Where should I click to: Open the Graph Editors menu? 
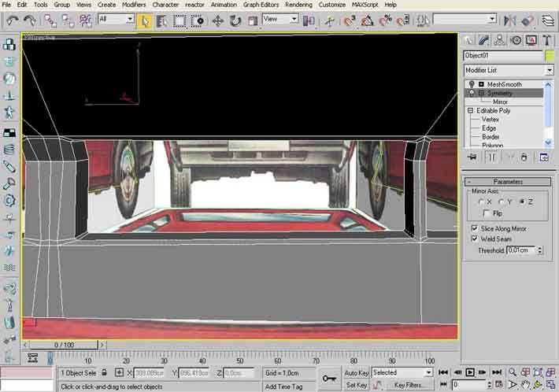point(261,5)
